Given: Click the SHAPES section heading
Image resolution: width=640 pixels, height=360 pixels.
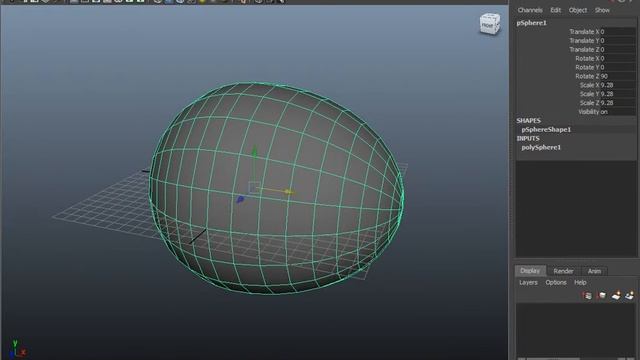Looking at the screenshot, I should (529, 121).
